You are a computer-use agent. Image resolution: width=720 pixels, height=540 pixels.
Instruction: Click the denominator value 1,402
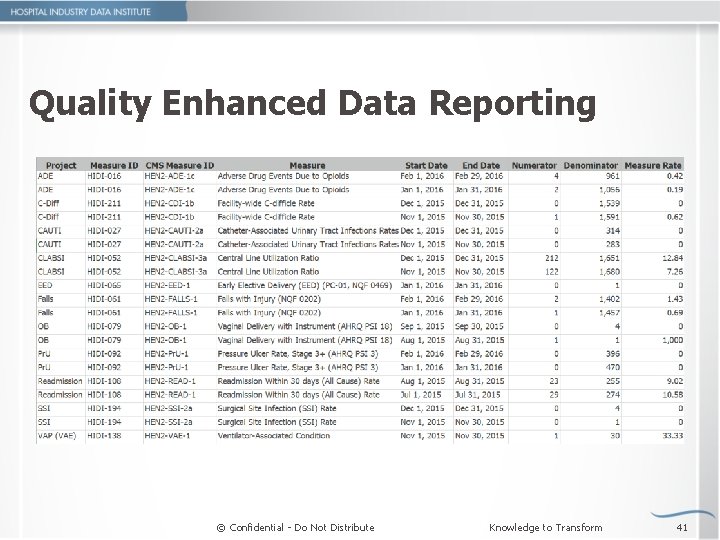pyautogui.click(x=609, y=299)
